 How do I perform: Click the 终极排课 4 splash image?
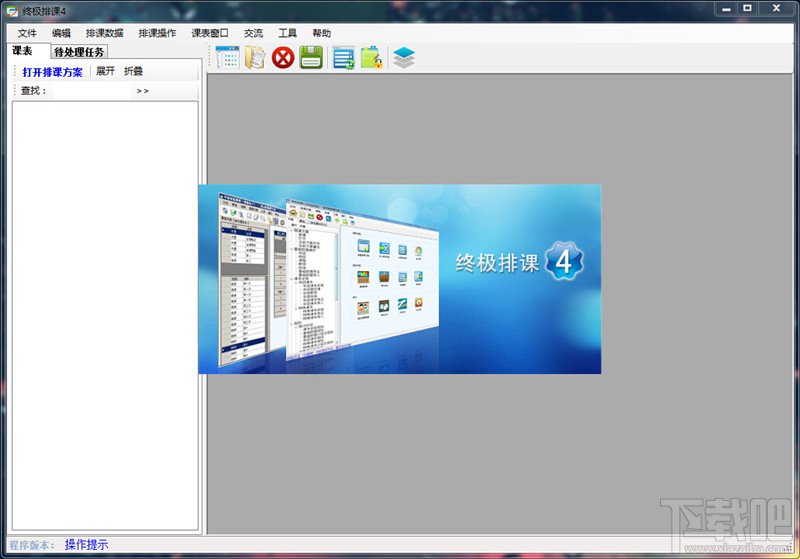tap(399, 279)
